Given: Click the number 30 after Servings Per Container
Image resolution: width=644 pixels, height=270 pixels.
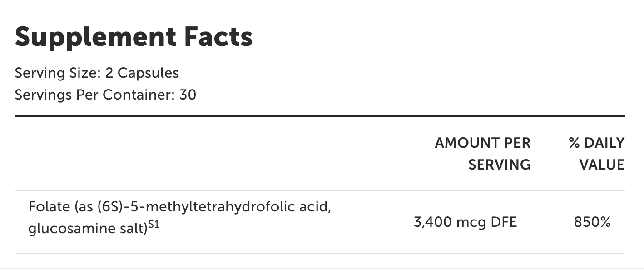Looking at the screenshot, I should [x=188, y=95].
